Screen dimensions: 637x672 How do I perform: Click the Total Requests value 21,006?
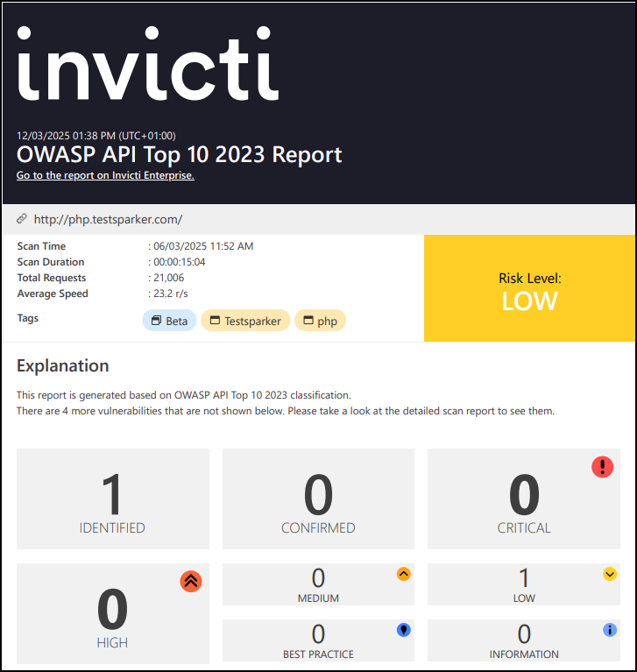[168, 278]
